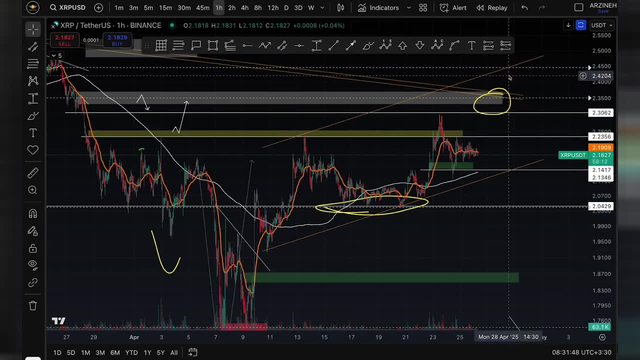Delete drawings with the trash icon
640x360 pixels.
[x=33, y=305]
